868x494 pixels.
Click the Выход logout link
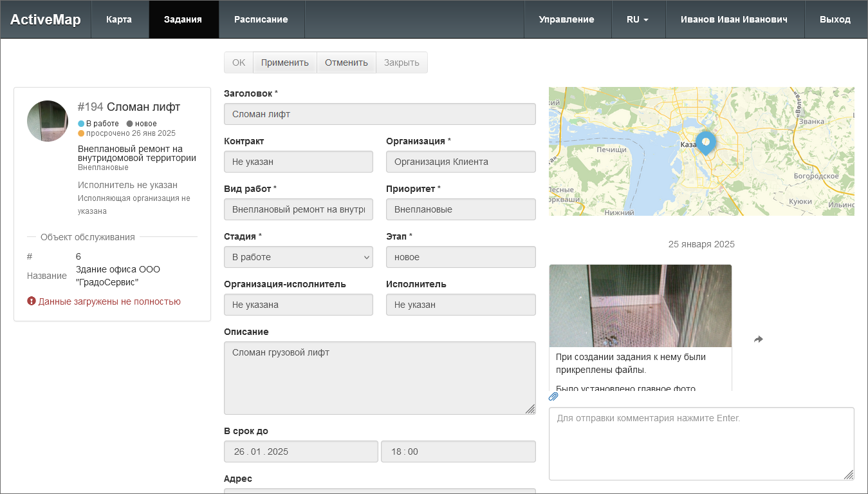pyautogui.click(x=835, y=19)
